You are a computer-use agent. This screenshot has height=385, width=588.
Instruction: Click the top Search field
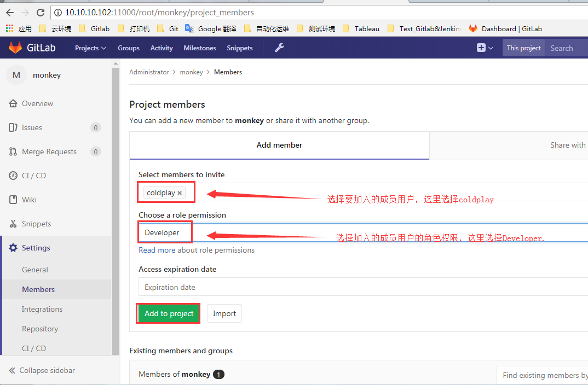[566, 48]
